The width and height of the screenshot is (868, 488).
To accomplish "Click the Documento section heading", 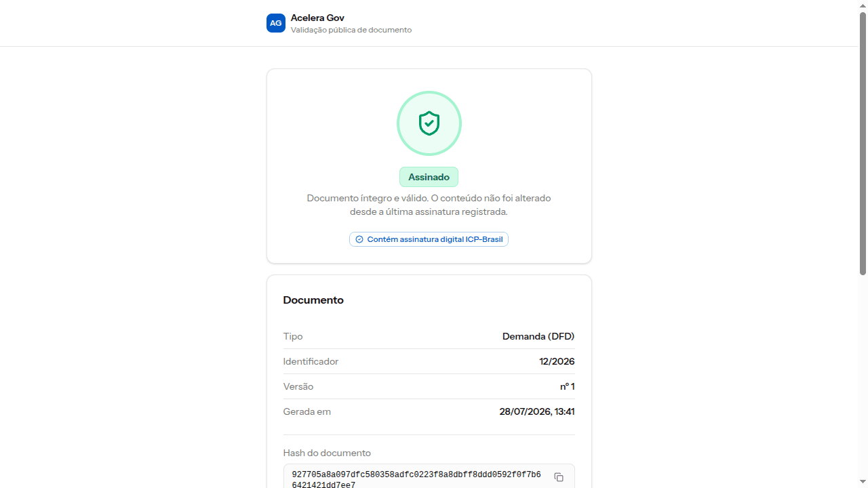I will tap(313, 300).
